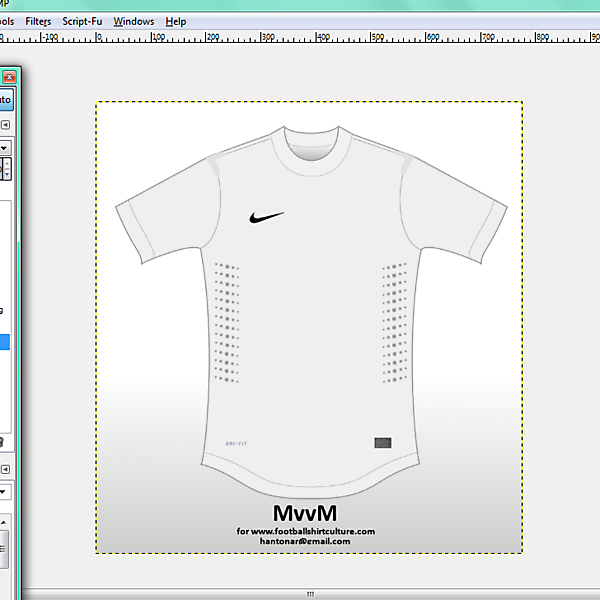Screen dimensions: 600x600
Task: Click the vertical scrollbar thumb in the lower dock
Action: [x=3, y=549]
